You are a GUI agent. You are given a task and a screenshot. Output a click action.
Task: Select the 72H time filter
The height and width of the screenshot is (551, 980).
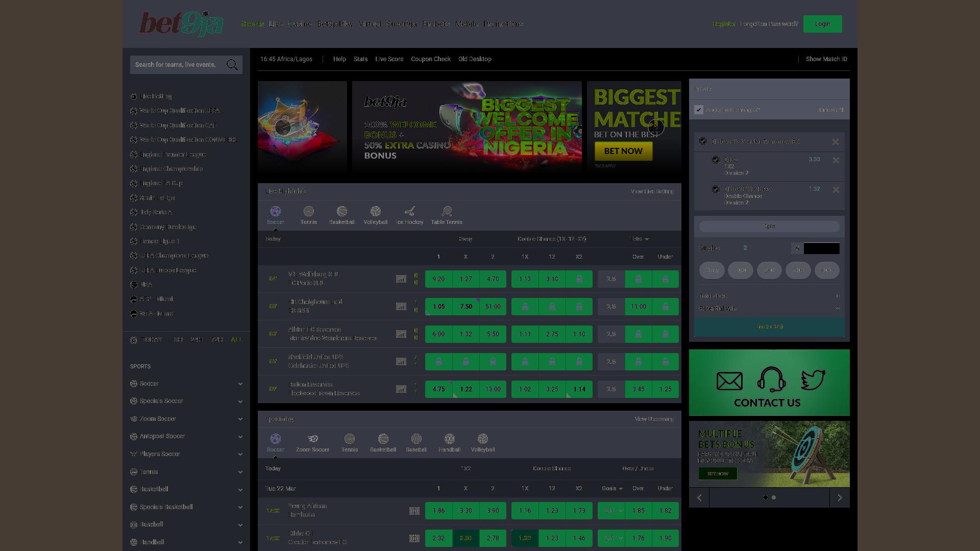[216, 340]
